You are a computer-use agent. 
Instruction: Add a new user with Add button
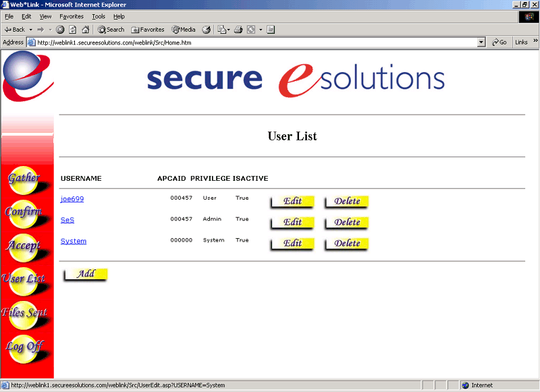pos(86,275)
